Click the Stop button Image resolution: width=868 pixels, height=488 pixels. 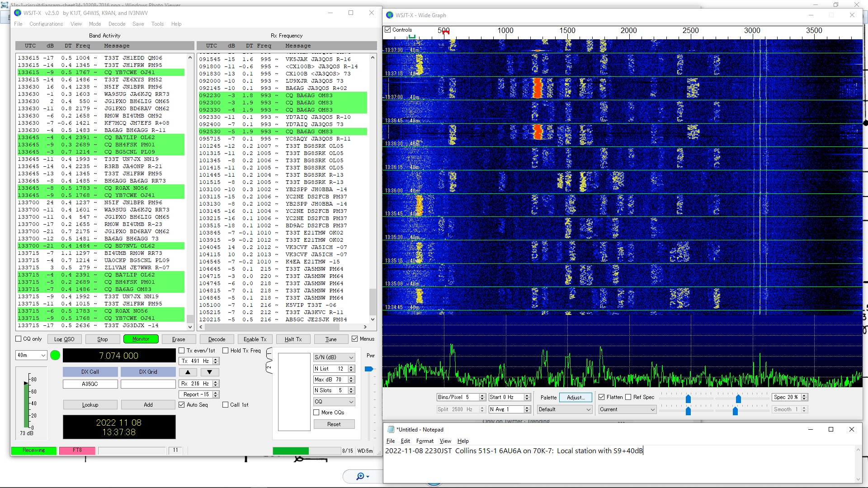[103, 339]
